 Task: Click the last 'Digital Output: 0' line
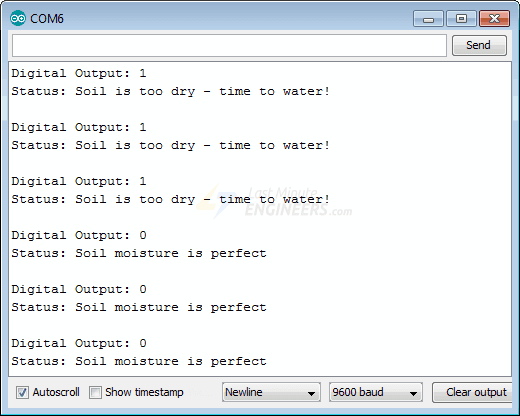[79, 343]
